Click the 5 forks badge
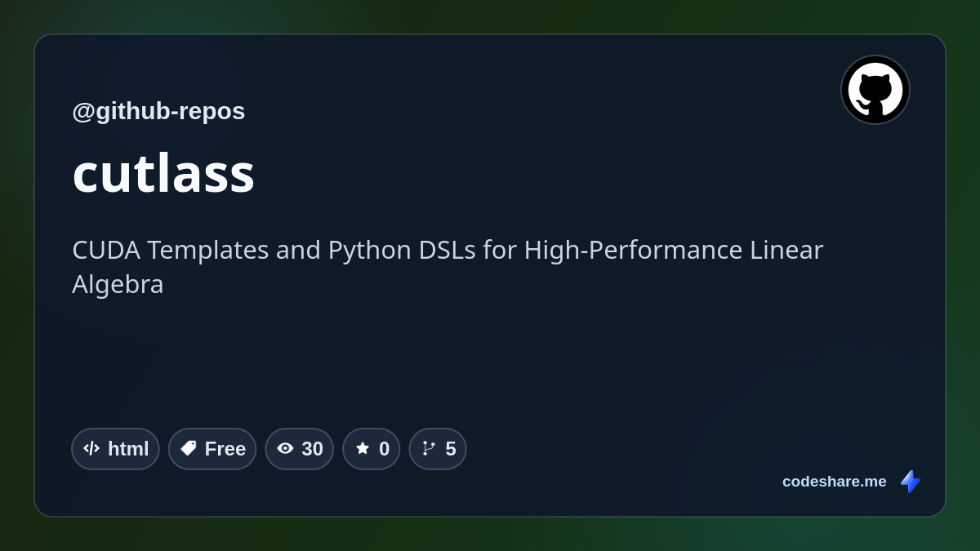 [x=438, y=449]
